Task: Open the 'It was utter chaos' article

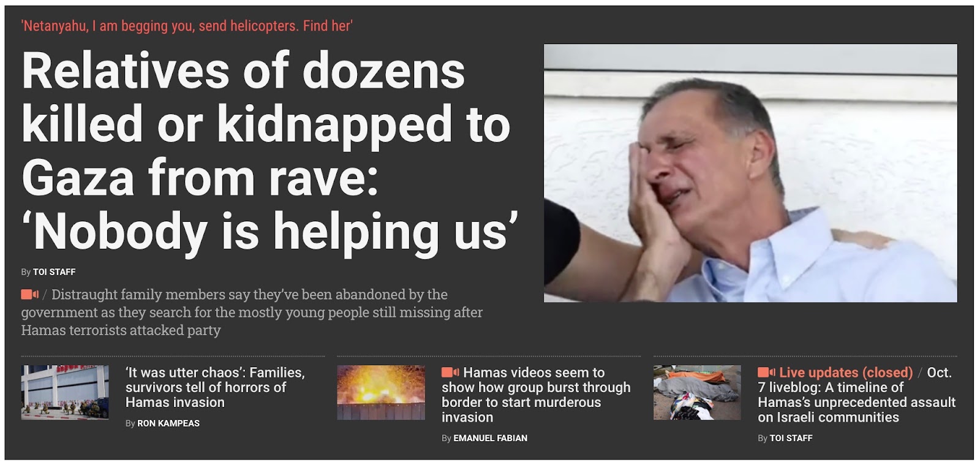Action: point(215,387)
